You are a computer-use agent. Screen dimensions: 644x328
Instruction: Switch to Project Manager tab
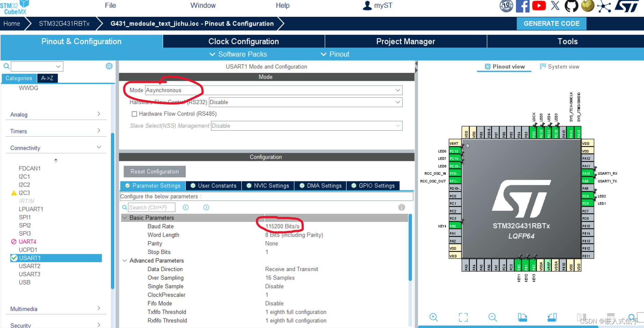[x=405, y=41]
